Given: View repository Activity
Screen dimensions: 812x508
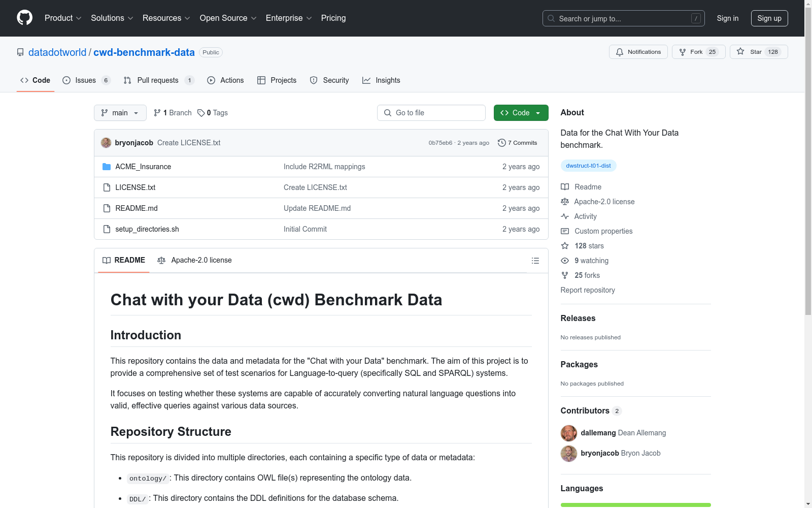Looking at the screenshot, I should tap(579, 216).
